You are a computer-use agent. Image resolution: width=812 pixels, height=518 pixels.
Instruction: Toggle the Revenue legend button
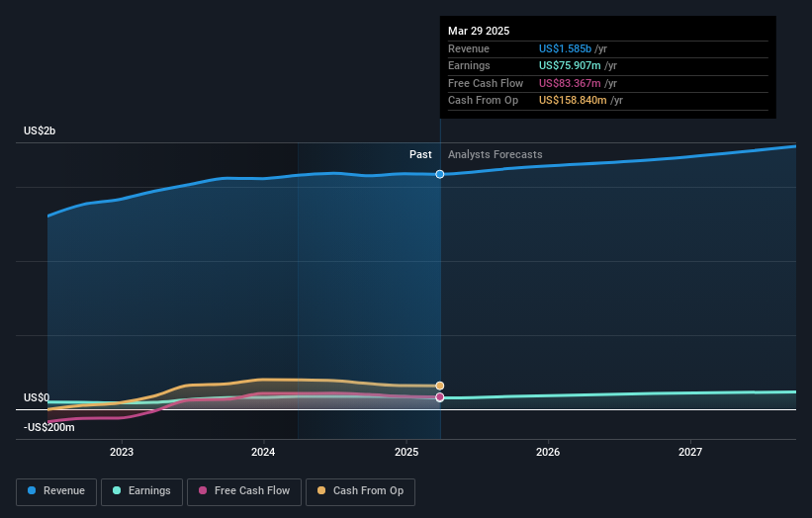pos(56,491)
